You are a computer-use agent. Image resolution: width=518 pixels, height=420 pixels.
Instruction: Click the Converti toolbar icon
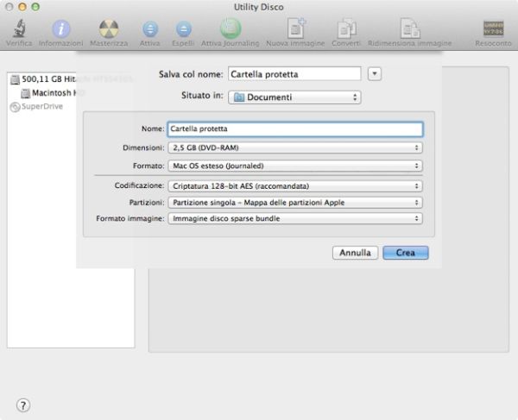[x=346, y=28]
